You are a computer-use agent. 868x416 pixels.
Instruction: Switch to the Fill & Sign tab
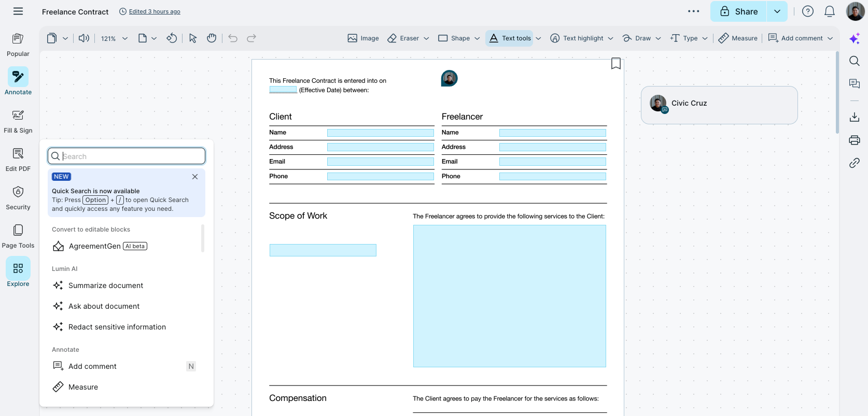[18, 121]
